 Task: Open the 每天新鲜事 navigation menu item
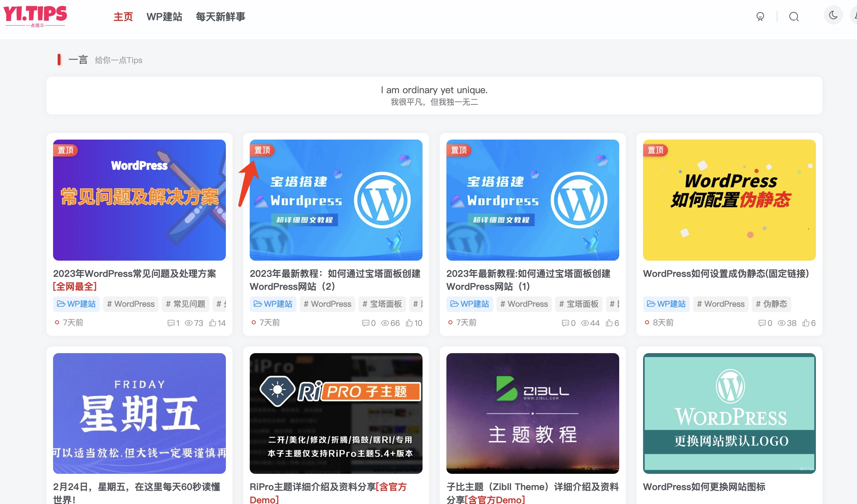(220, 16)
